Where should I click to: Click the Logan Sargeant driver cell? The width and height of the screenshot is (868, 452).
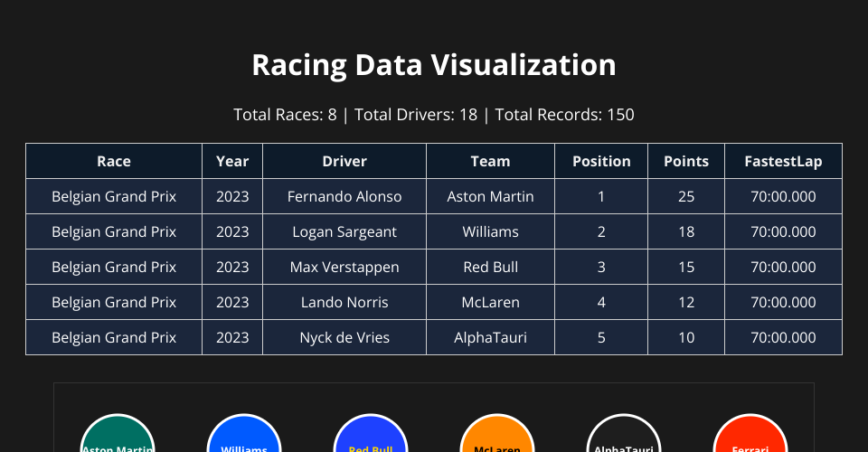pos(344,231)
